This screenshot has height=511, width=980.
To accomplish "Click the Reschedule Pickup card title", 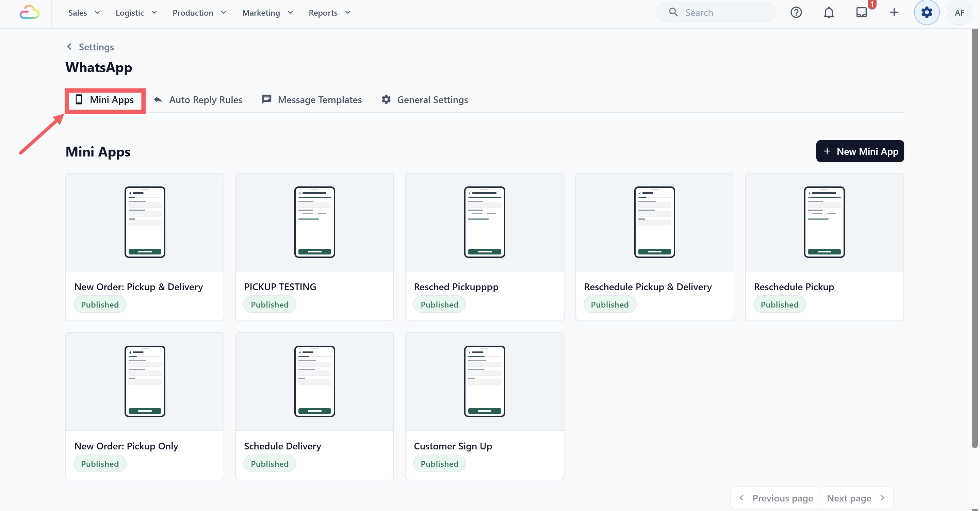I will (794, 287).
